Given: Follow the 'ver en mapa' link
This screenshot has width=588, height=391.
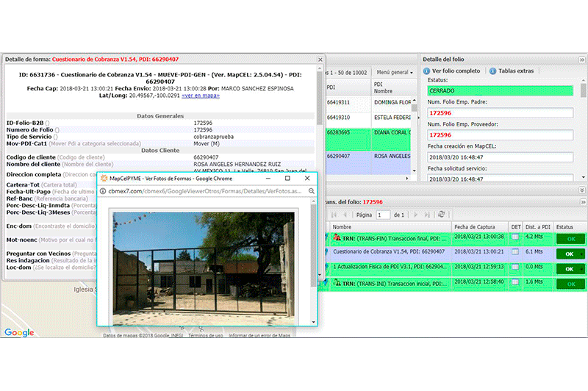Looking at the screenshot, I should [200, 96].
